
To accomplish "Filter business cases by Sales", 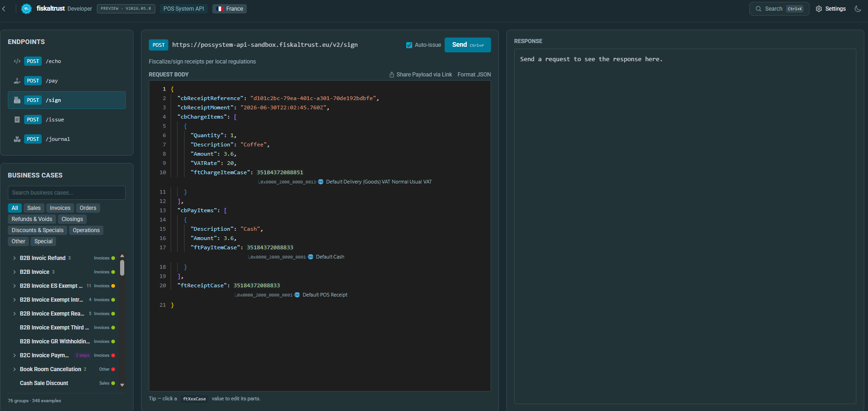I will pyautogui.click(x=34, y=208).
